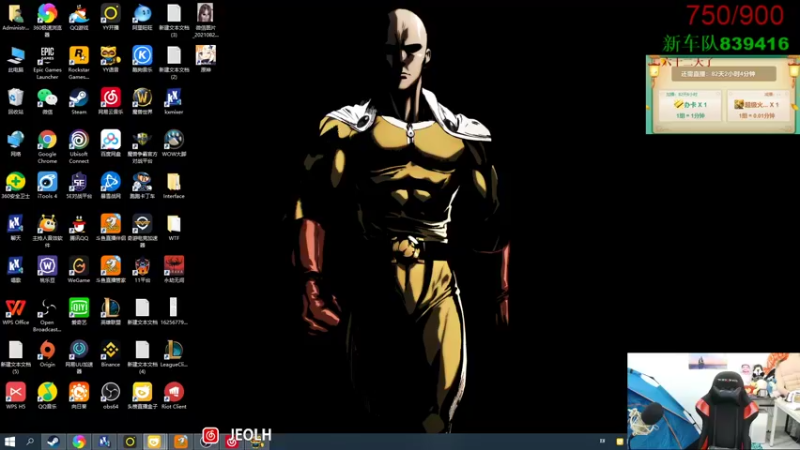The height and width of the screenshot is (450, 800).
Task: Select the Steam desktop shortcut
Action: tap(79, 101)
